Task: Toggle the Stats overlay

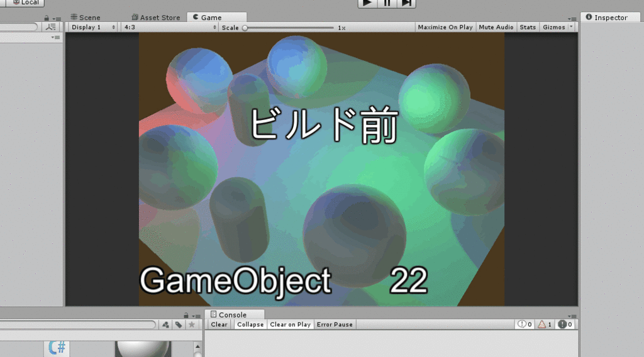Action: 528,27
